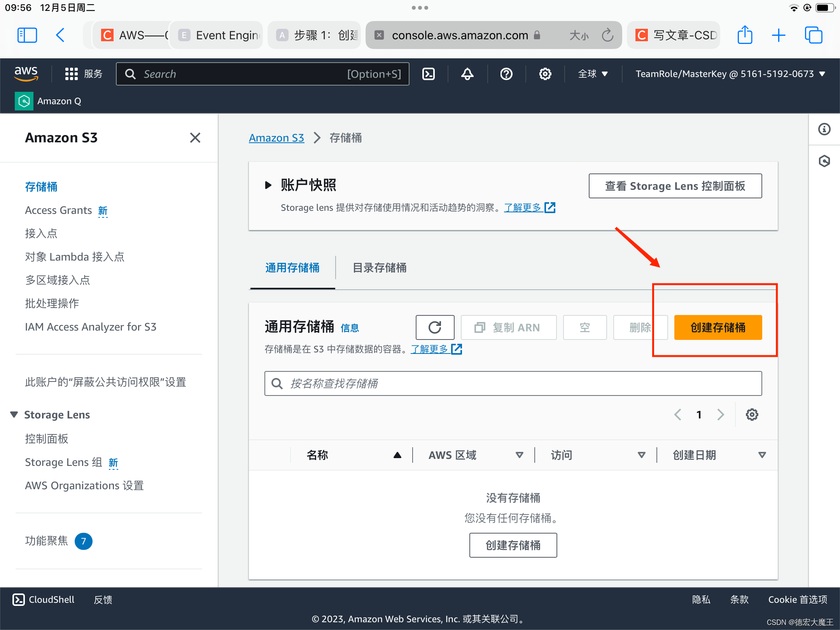Go back with the Safari back arrow
840x630 pixels.
click(x=60, y=35)
